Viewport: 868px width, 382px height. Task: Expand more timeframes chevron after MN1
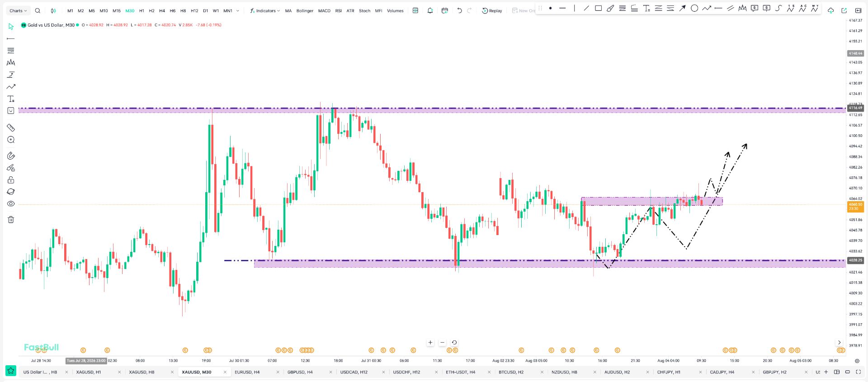coord(238,11)
